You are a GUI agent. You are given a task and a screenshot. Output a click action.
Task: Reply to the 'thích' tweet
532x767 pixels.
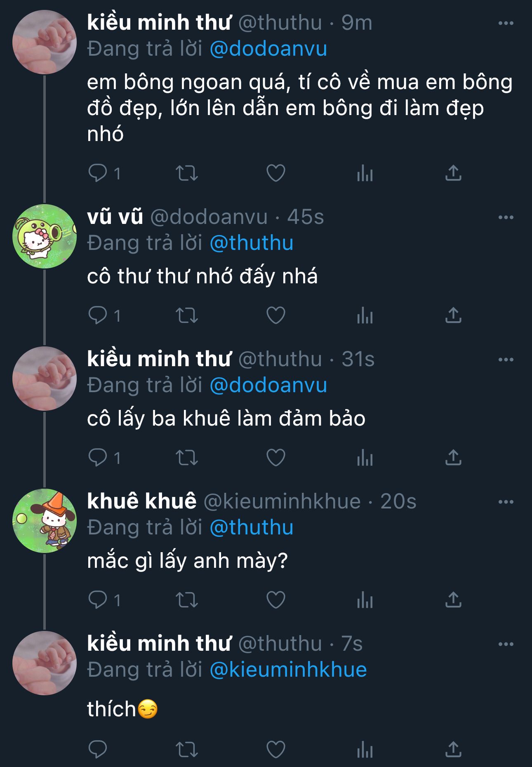click(x=98, y=749)
